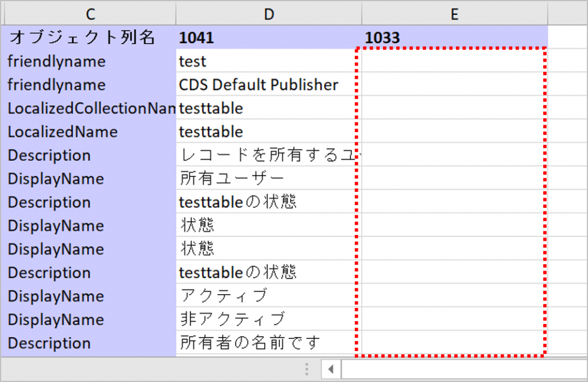The width and height of the screenshot is (588, 382).
Task: Click the horizontal scrollbar left arrow
Action: (x=331, y=368)
